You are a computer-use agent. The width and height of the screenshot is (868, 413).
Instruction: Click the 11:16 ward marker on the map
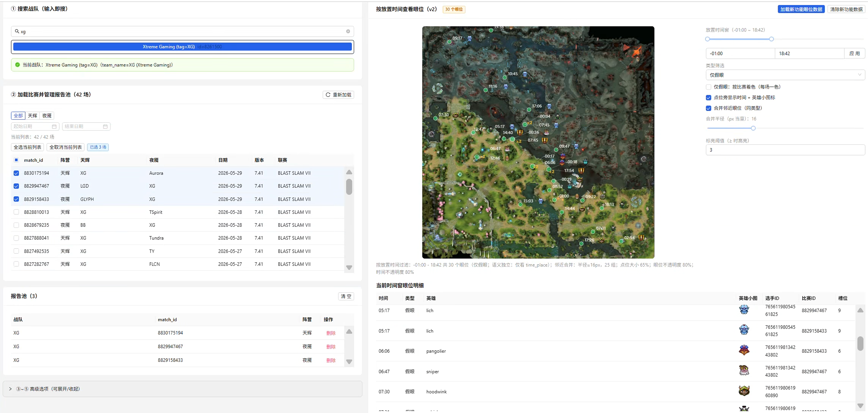[485, 90]
